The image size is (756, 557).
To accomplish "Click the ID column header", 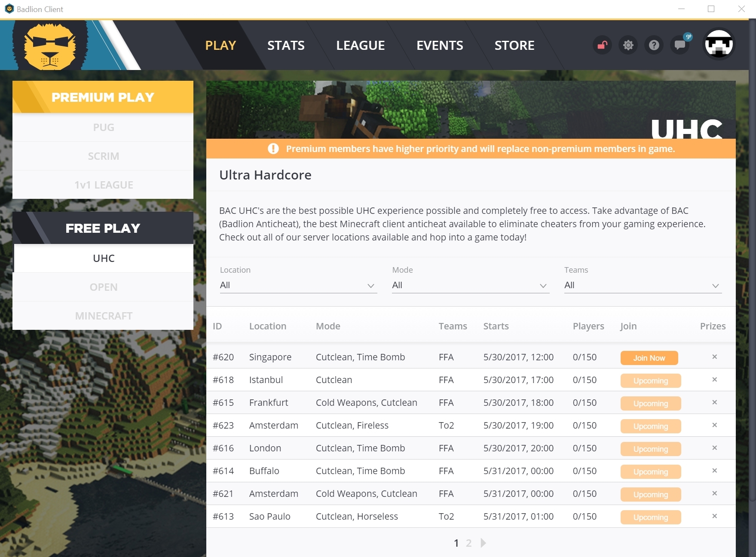I will (x=217, y=326).
